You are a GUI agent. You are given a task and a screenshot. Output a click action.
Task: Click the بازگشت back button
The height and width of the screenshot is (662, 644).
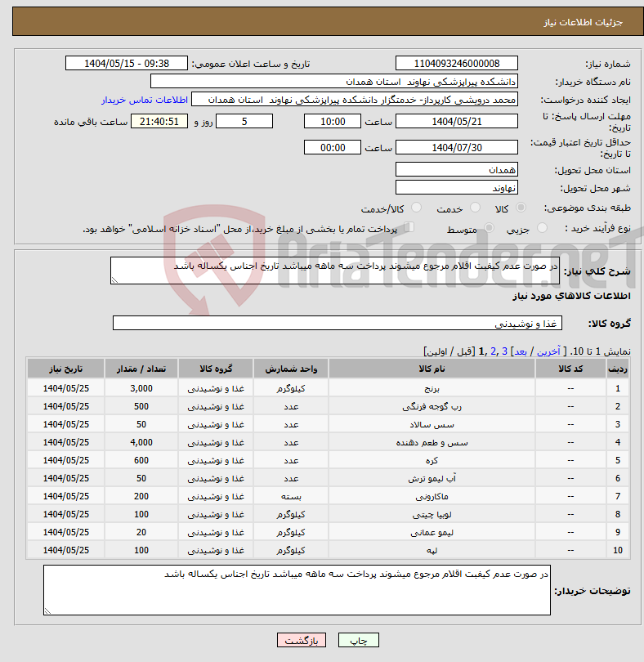pos(302,640)
